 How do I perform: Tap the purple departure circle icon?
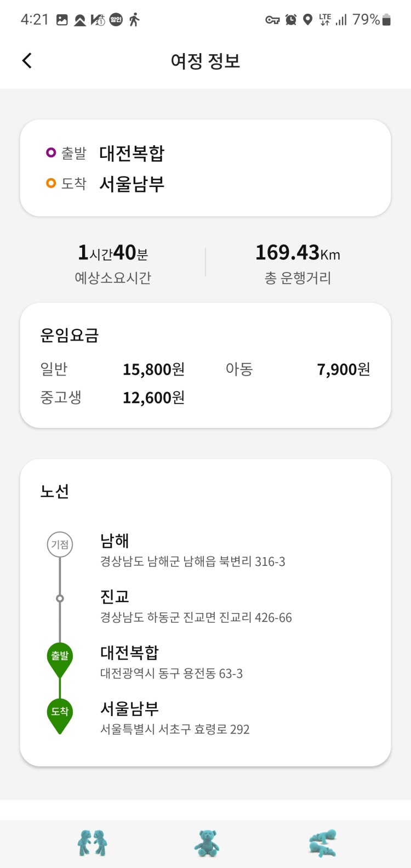tap(51, 152)
